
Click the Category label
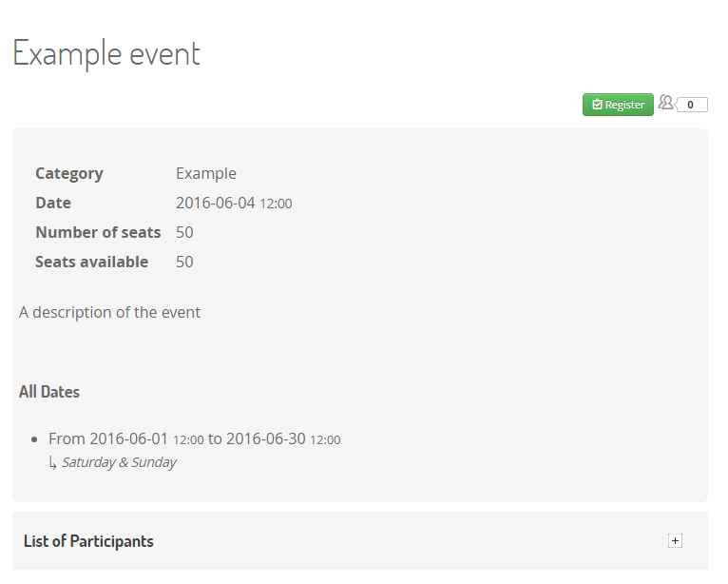pos(69,173)
